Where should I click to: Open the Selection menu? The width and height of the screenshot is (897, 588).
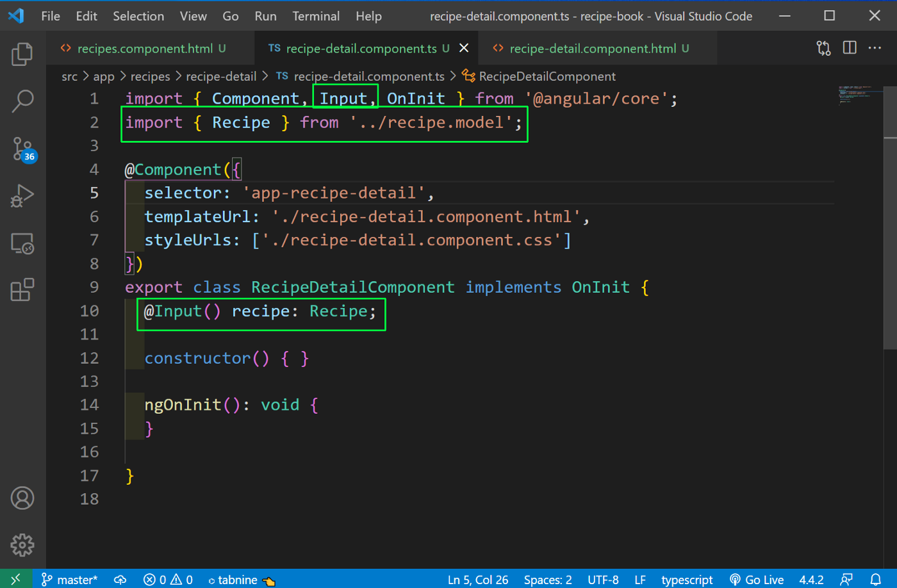[x=138, y=16]
